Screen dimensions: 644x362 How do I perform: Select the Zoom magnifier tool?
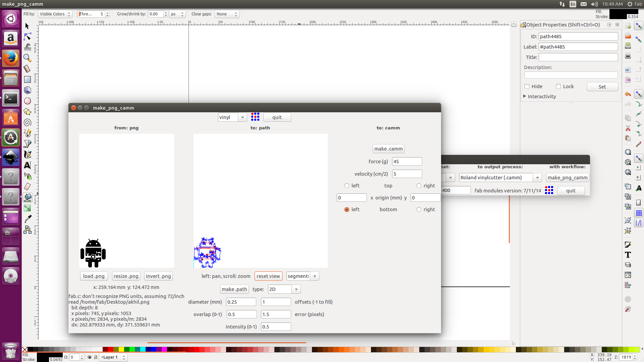coord(27,58)
